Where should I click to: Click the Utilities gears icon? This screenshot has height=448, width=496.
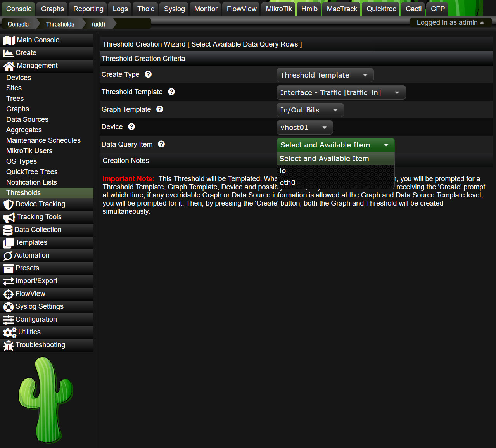pos(10,332)
